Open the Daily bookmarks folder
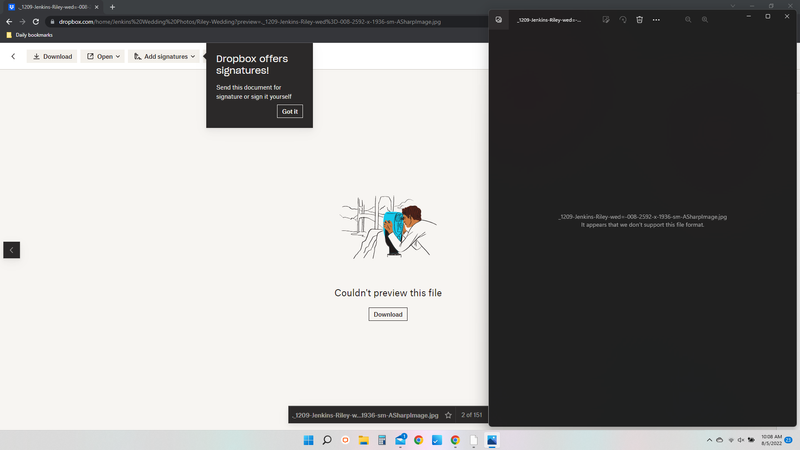 [30, 35]
